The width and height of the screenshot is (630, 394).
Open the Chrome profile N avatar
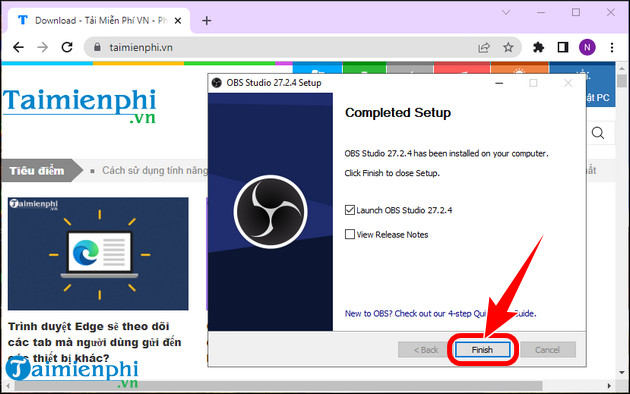[587, 47]
